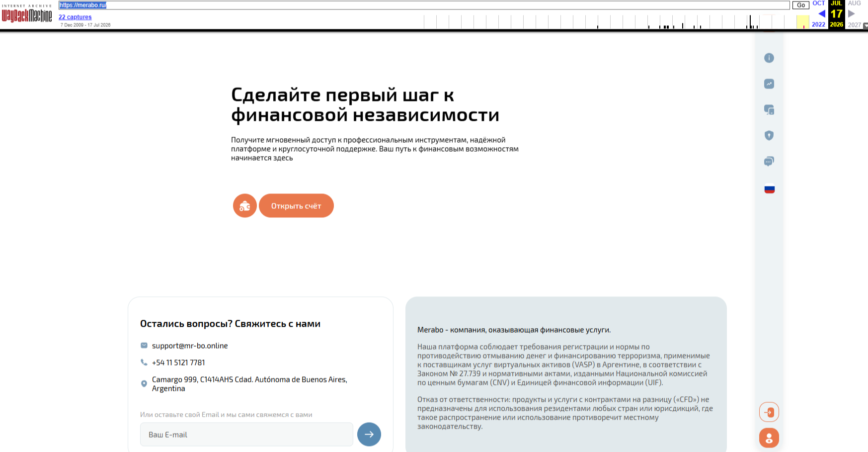Click the Merabo company description line
The height and width of the screenshot is (452, 868).
514,330
